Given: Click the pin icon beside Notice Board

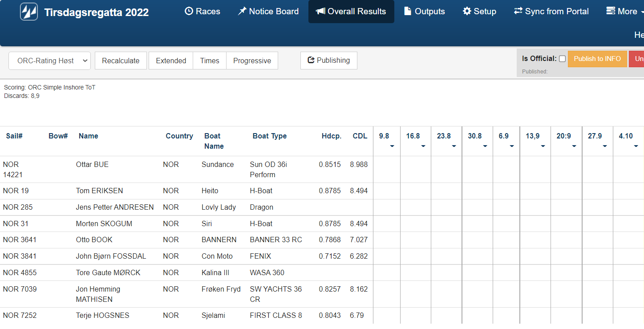Looking at the screenshot, I should click(242, 12).
